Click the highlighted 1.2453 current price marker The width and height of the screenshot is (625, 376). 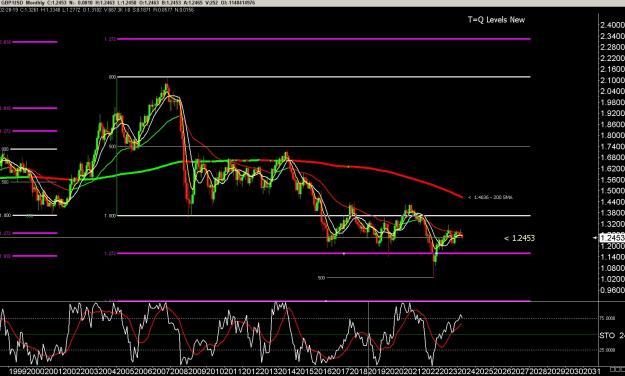pyautogui.click(x=612, y=238)
